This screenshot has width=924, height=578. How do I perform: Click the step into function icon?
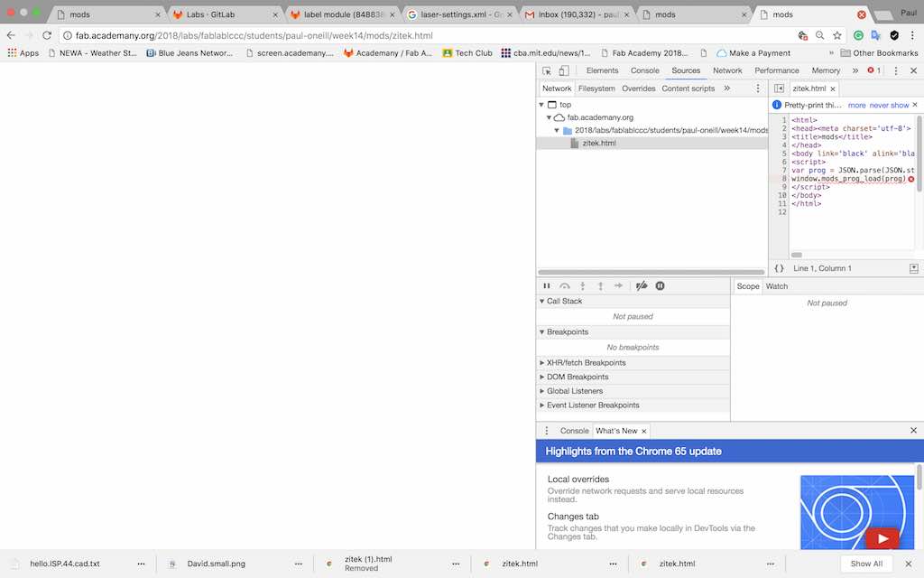[582, 286]
